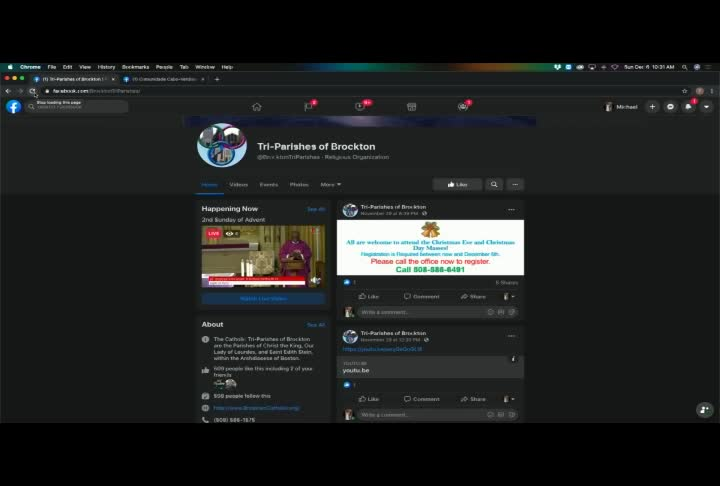The image size is (720, 486).
Task: Open the Notifications bell icon
Action: click(x=688, y=107)
